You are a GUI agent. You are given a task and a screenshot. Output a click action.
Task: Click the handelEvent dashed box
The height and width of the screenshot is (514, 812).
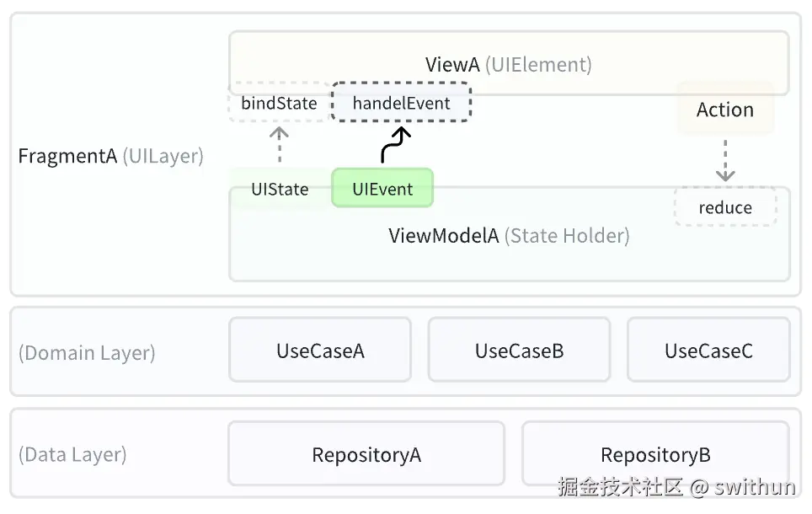[x=401, y=104]
